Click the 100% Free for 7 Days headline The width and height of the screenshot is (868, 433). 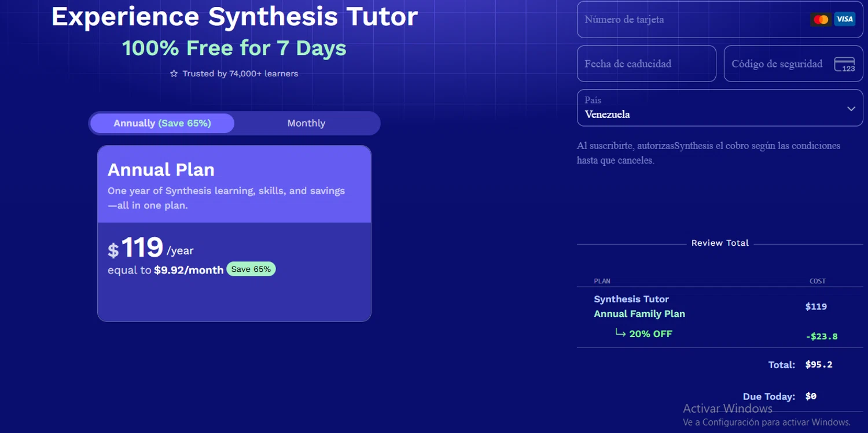point(234,48)
